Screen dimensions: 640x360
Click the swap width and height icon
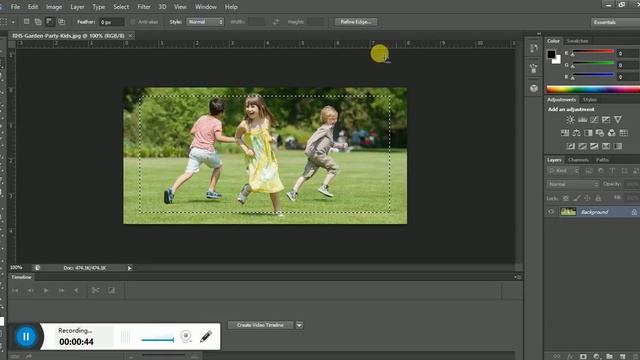[x=276, y=22]
